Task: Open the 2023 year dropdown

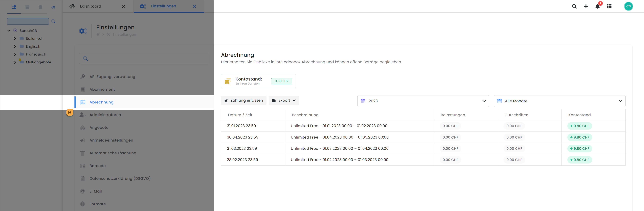Action: pyautogui.click(x=423, y=101)
